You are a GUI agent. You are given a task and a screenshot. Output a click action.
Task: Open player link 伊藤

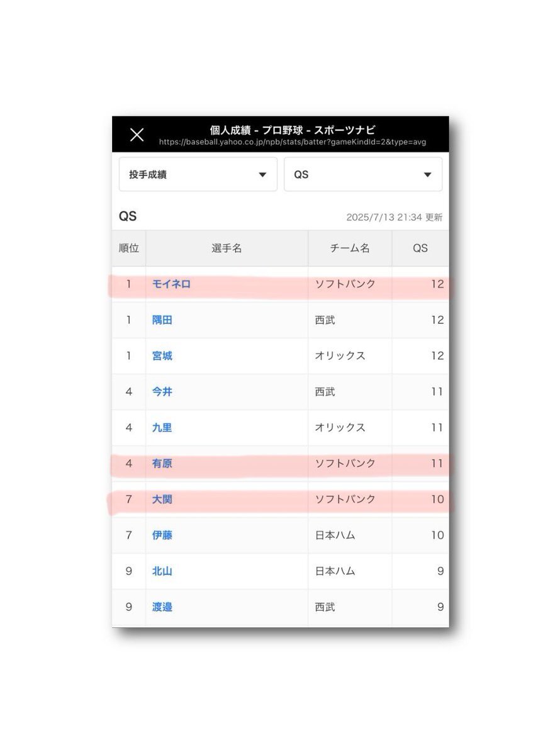point(162,535)
